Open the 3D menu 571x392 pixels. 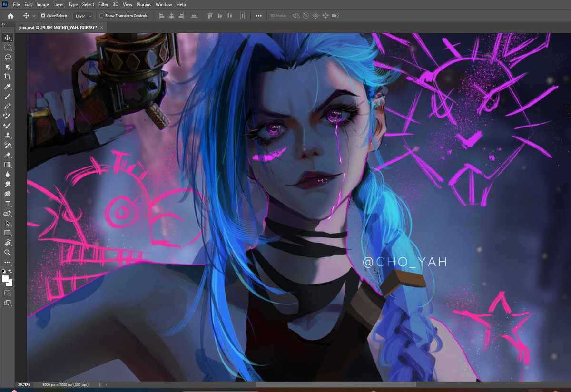(x=116, y=4)
